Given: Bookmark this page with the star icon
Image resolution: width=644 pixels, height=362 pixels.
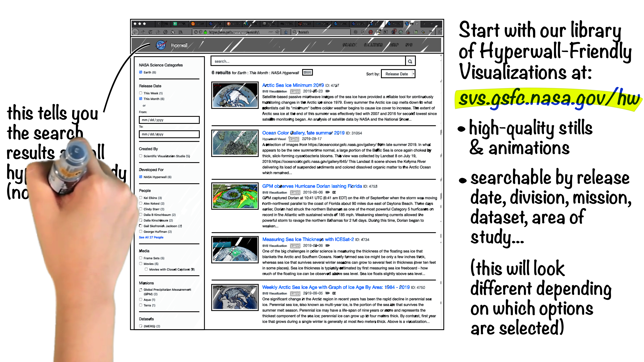Looking at the screenshot, I should click(x=277, y=32).
